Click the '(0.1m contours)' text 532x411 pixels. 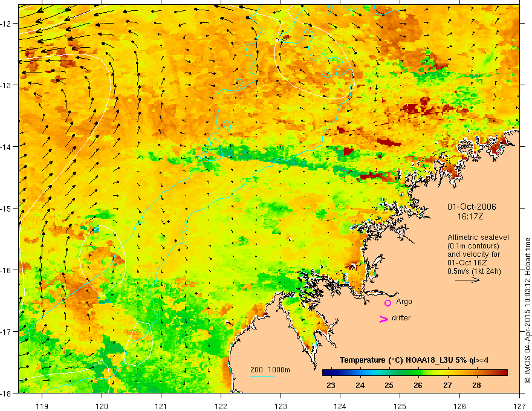point(473,246)
